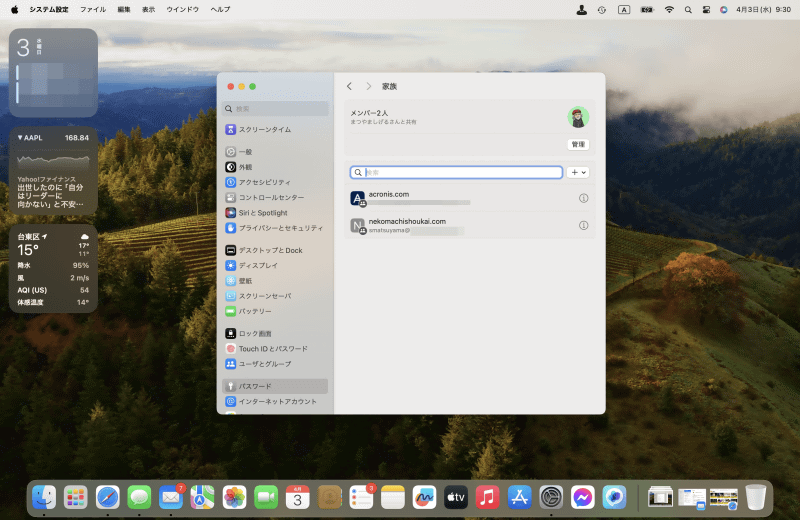Open Spotlight search in menu bar
800x520 pixels.
(x=688, y=9)
